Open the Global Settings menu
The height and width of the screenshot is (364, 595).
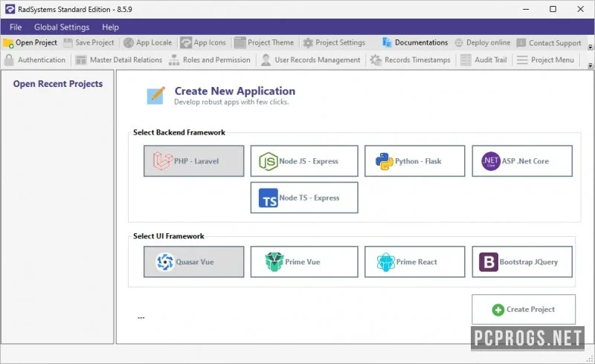tap(62, 27)
